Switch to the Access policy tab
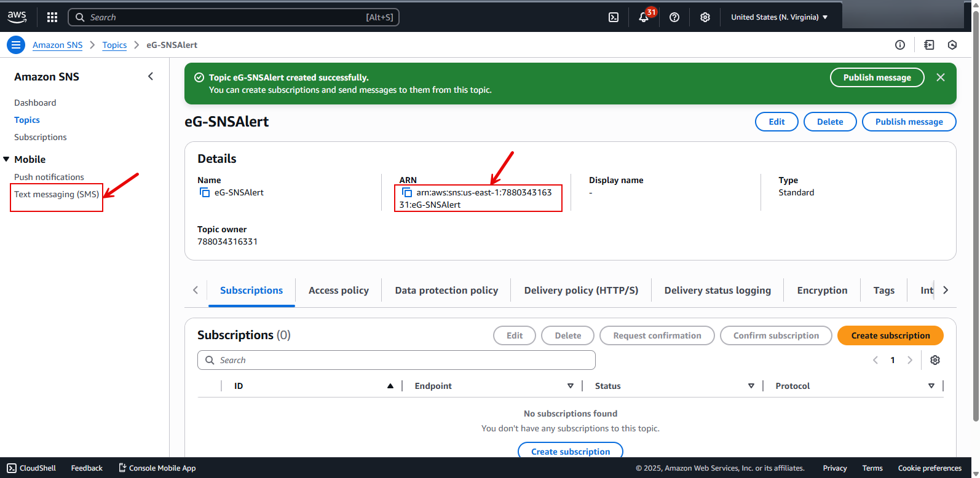 (x=338, y=290)
